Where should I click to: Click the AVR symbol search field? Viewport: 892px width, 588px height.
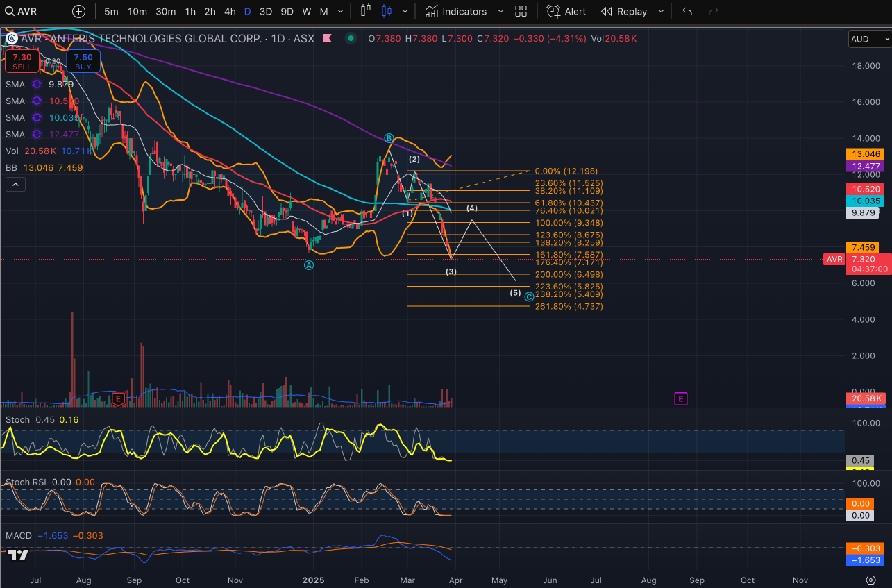[x=28, y=11]
